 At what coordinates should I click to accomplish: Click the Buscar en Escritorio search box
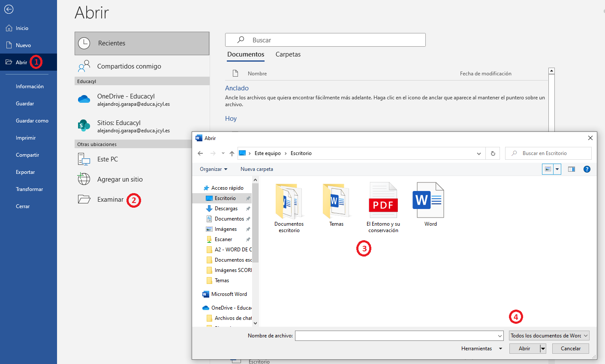tap(548, 153)
